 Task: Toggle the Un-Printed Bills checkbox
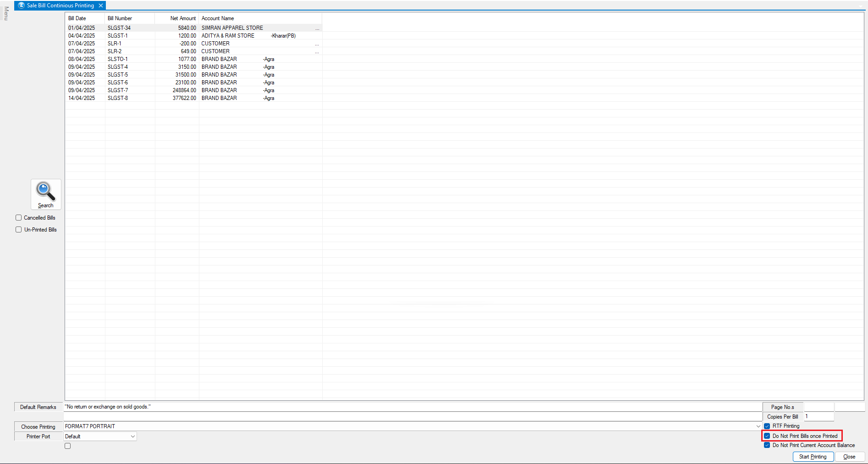(x=19, y=230)
